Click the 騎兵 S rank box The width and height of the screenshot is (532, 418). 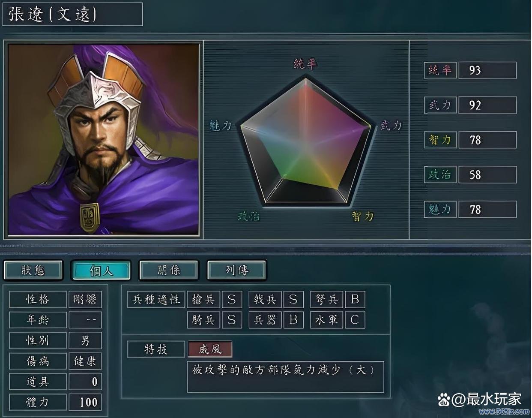[232, 320]
